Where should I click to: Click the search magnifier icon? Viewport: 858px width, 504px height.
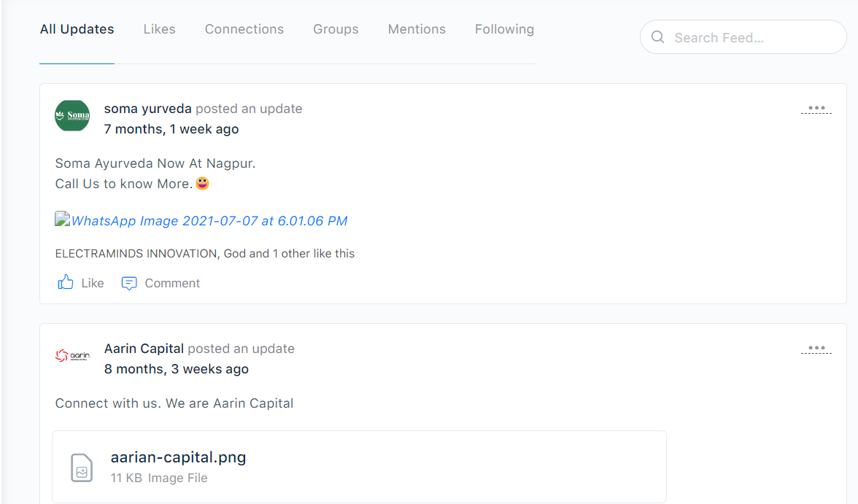click(657, 37)
